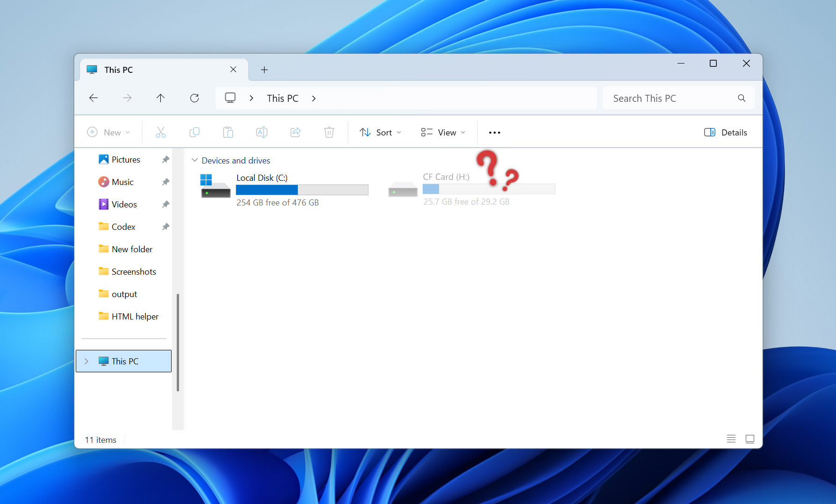Maximize the File Explorer window
Image resolution: width=836 pixels, height=504 pixels.
coord(713,63)
